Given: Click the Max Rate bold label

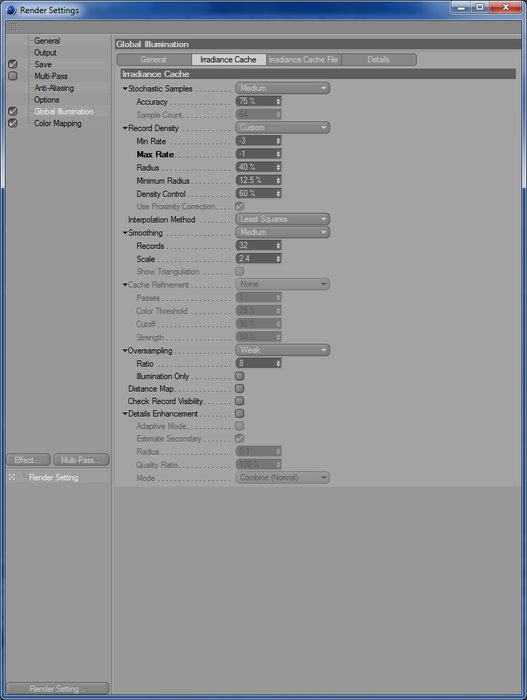Looking at the screenshot, I should (155, 154).
